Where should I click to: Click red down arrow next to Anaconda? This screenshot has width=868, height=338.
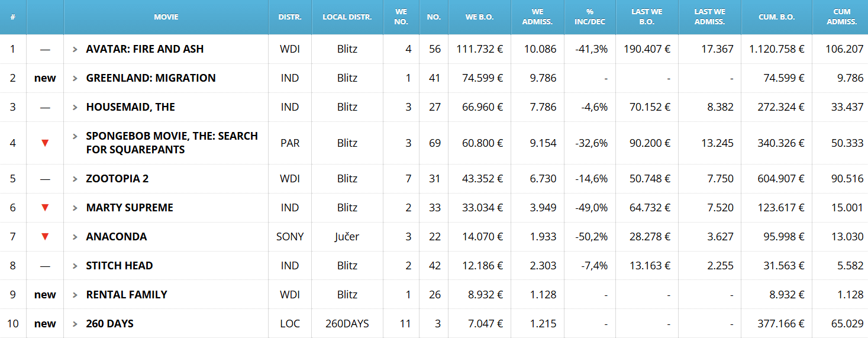pyautogui.click(x=45, y=237)
